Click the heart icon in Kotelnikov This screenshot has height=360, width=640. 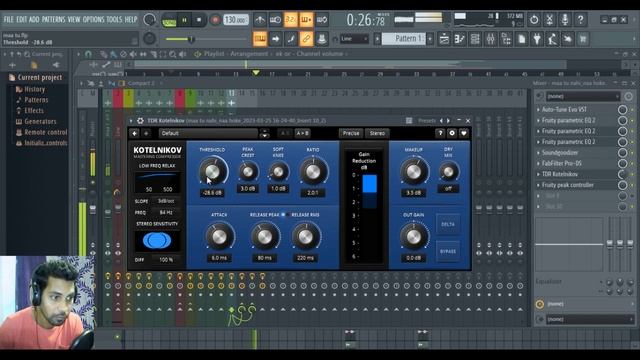tap(464, 133)
